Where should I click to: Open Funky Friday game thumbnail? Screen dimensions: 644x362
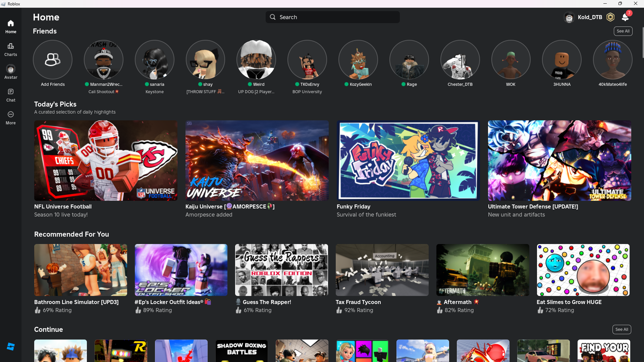coord(409,161)
